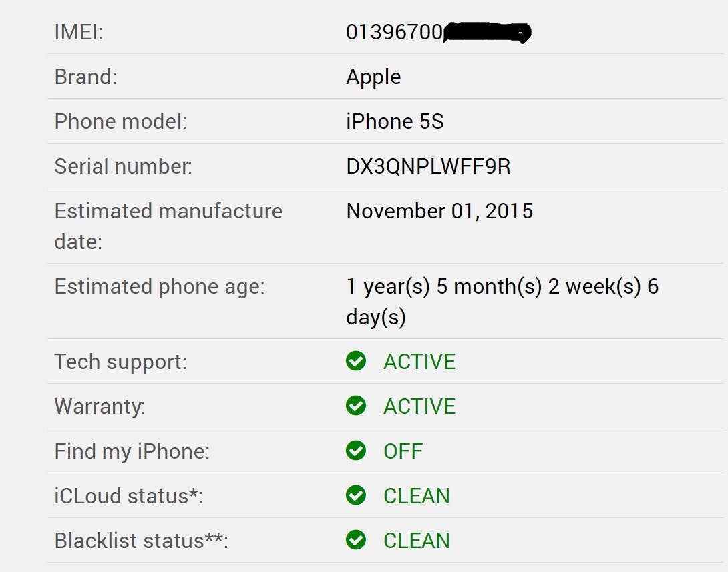The height and width of the screenshot is (572, 728).
Task: Click the green checkmark beside Tech support
Action: point(355,361)
